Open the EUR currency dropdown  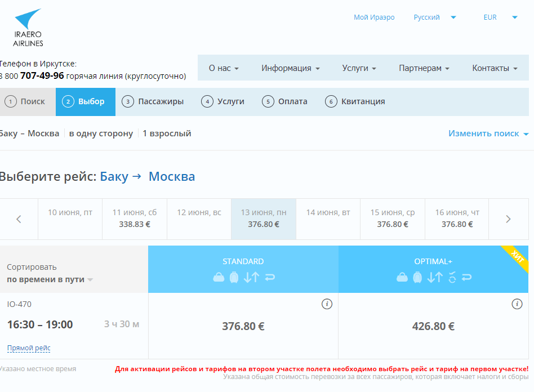click(500, 17)
